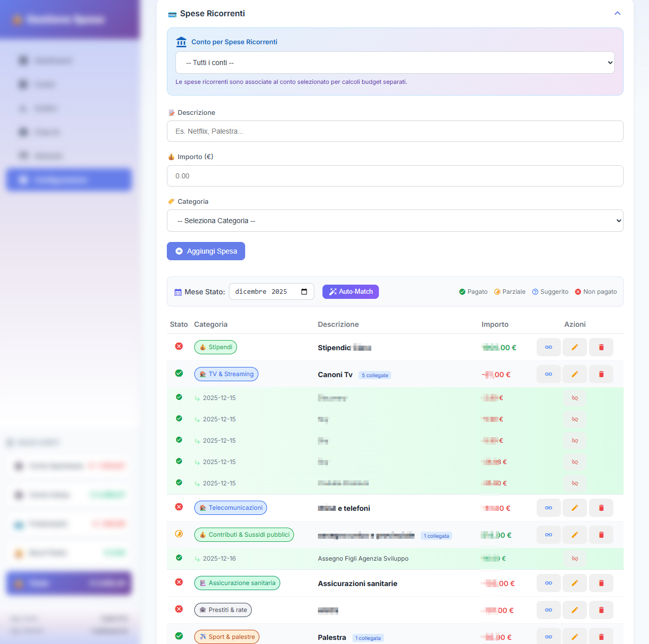The width and height of the screenshot is (649, 644).
Task: Run the Auto-Match button
Action: (x=350, y=292)
